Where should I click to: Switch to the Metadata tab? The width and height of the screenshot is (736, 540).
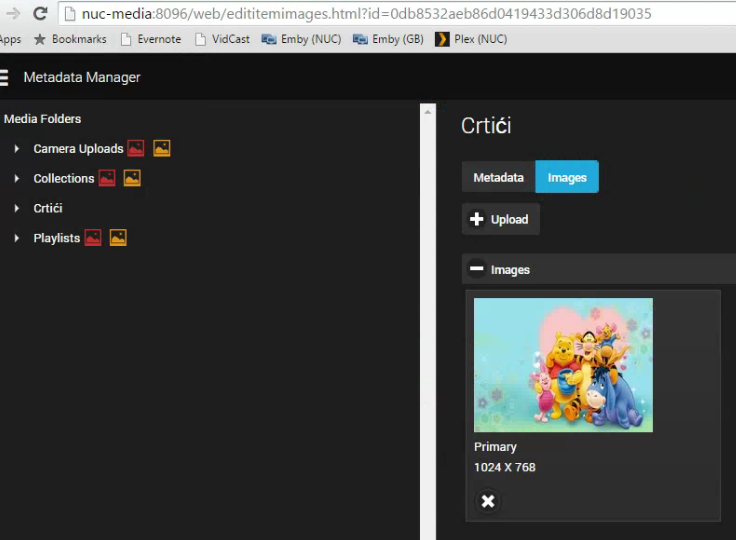point(498,177)
